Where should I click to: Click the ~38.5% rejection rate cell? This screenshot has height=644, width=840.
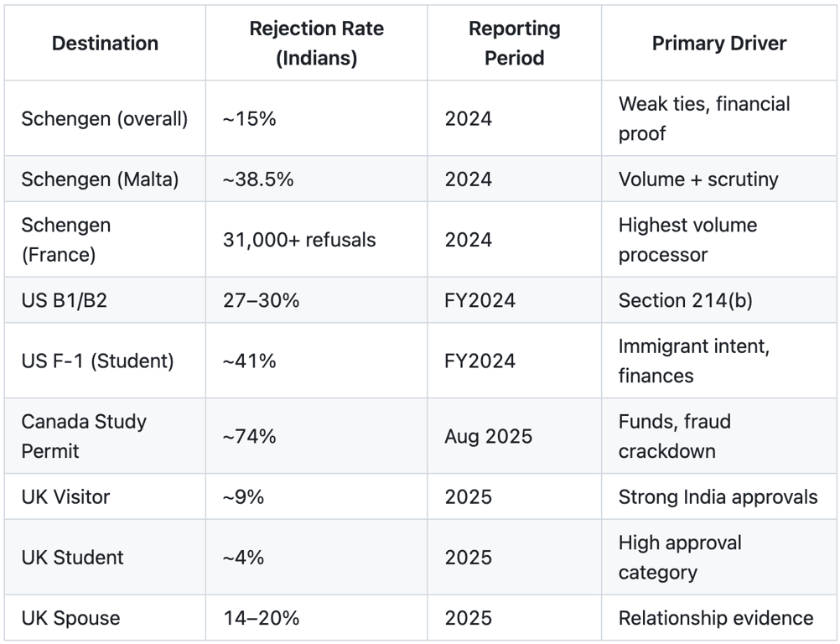pyautogui.click(x=317, y=179)
